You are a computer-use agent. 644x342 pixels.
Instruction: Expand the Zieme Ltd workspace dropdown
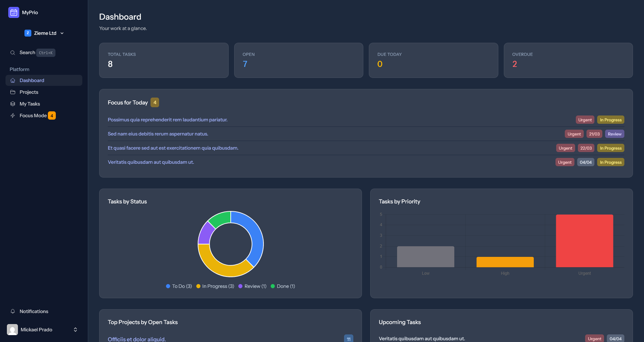[62, 33]
